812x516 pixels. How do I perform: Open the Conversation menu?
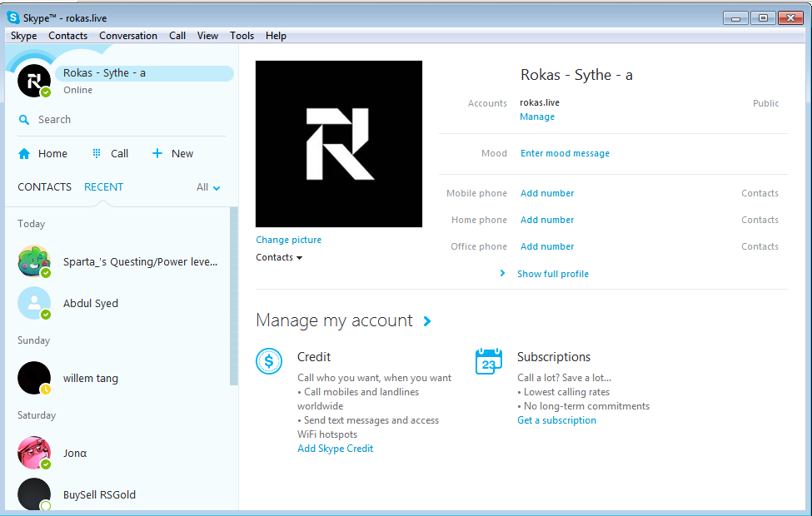(128, 36)
